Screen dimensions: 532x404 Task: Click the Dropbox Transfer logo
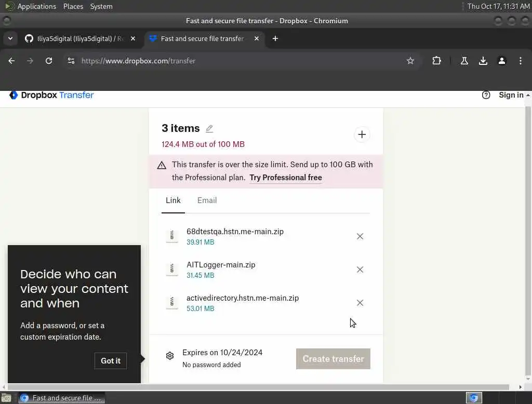[x=51, y=96]
